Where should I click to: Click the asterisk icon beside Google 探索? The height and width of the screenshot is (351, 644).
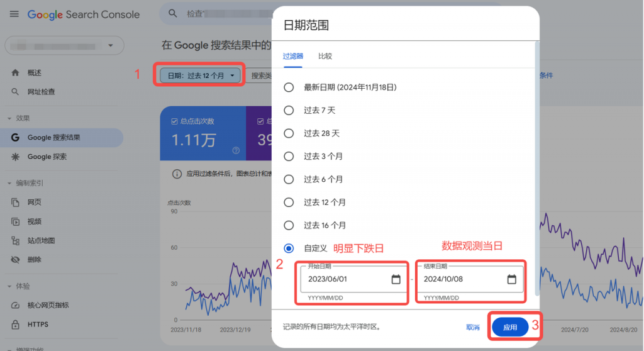pos(15,157)
